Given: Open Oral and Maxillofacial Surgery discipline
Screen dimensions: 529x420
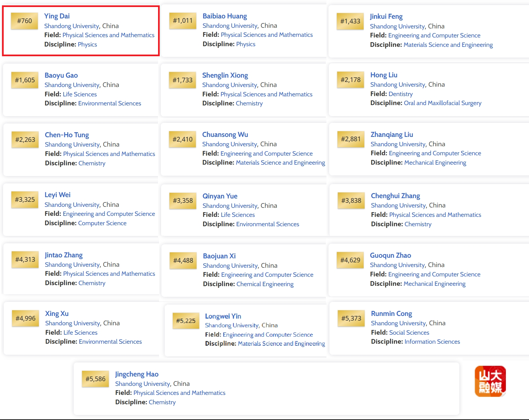Looking at the screenshot, I should coord(443,103).
